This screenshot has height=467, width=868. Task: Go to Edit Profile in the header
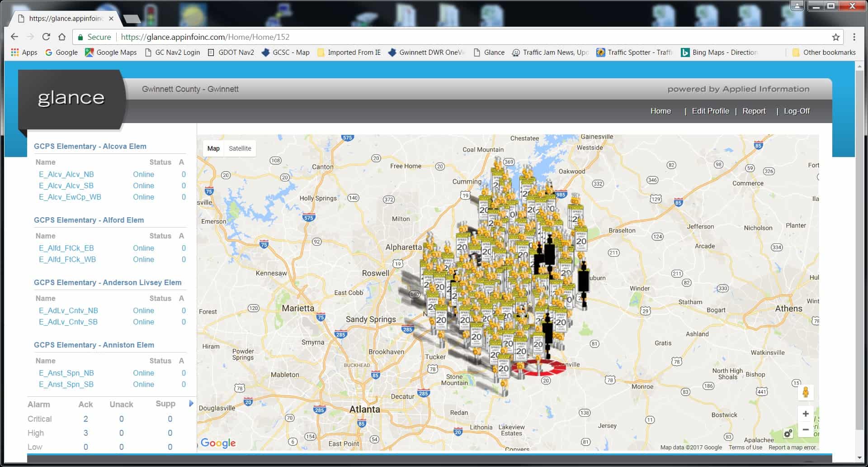(x=710, y=111)
